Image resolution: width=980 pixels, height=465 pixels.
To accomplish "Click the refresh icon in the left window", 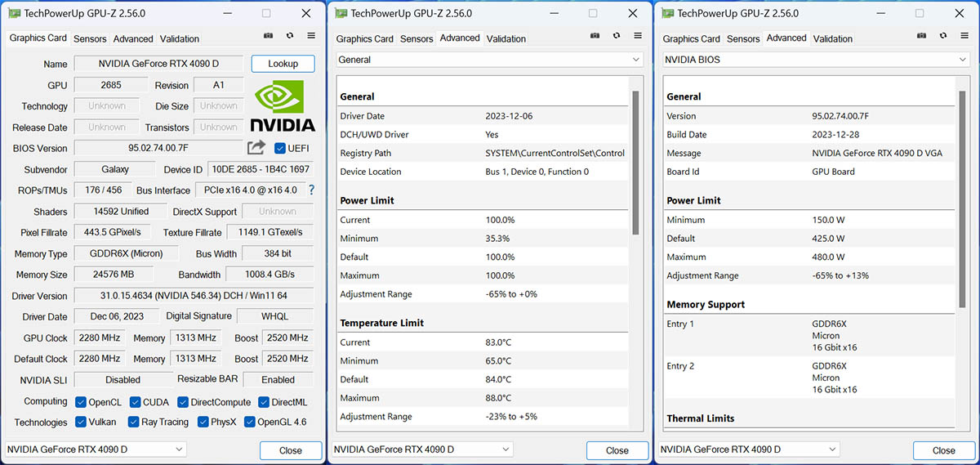I will click(290, 36).
